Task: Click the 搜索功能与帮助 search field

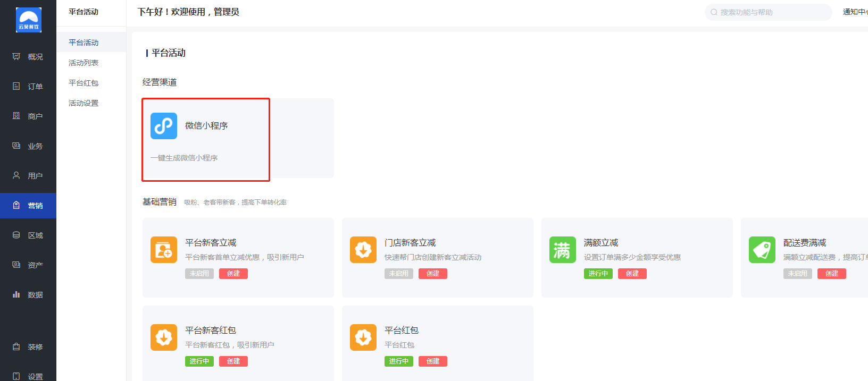Action: pyautogui.click(x=769, y=12)
